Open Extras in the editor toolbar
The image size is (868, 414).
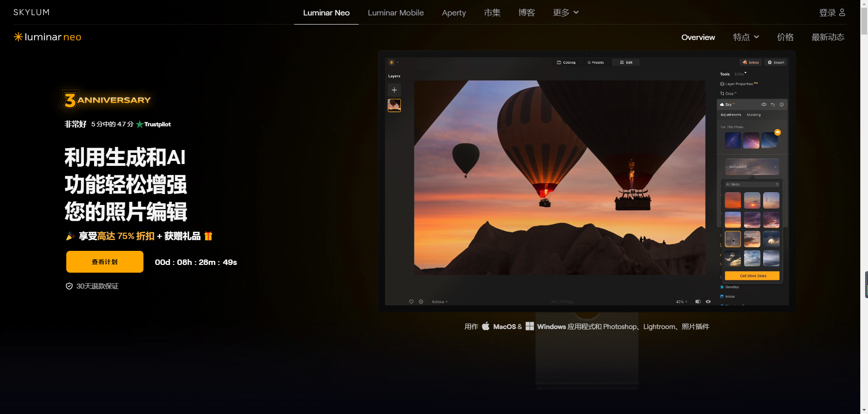[x=751, y=62]
